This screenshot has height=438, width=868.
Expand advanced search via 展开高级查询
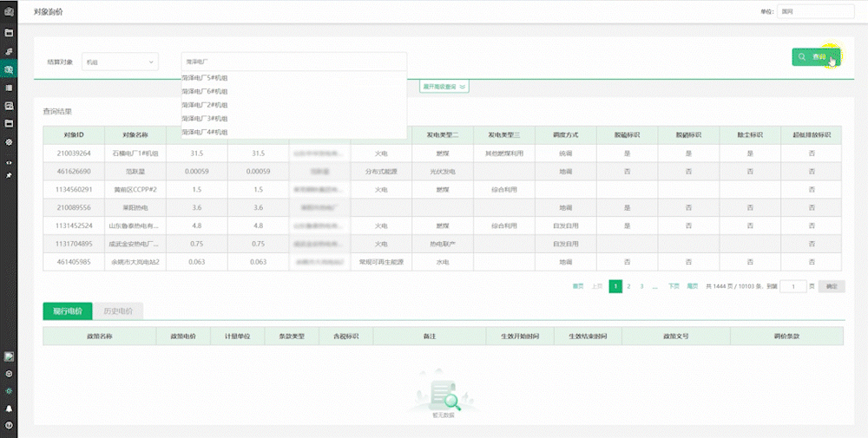444,87
